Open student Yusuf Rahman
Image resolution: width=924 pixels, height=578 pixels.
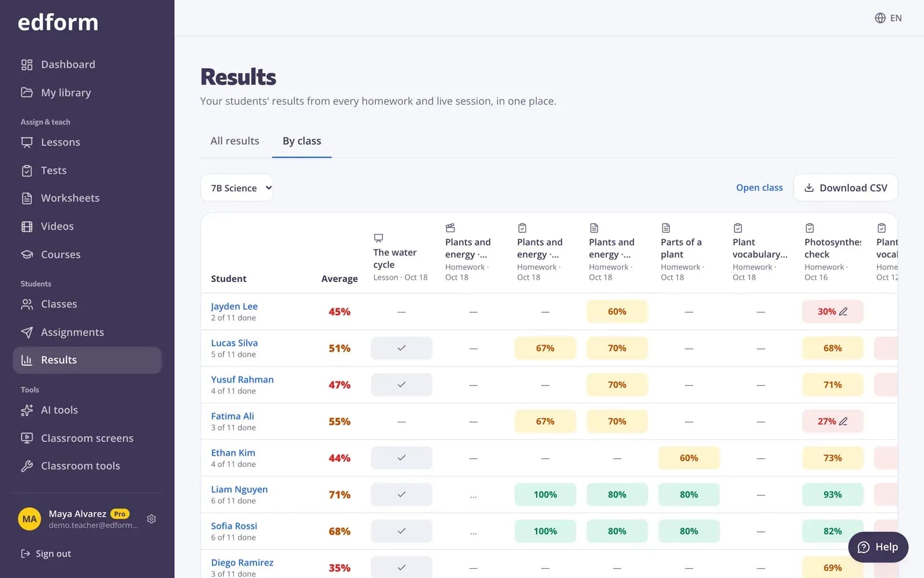[x=242, y=380]
